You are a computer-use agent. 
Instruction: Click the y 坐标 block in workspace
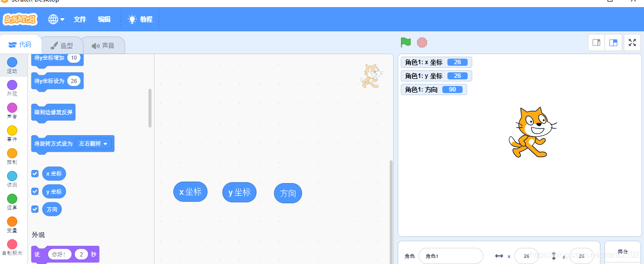pyautogui.click(x=240, y=192)
